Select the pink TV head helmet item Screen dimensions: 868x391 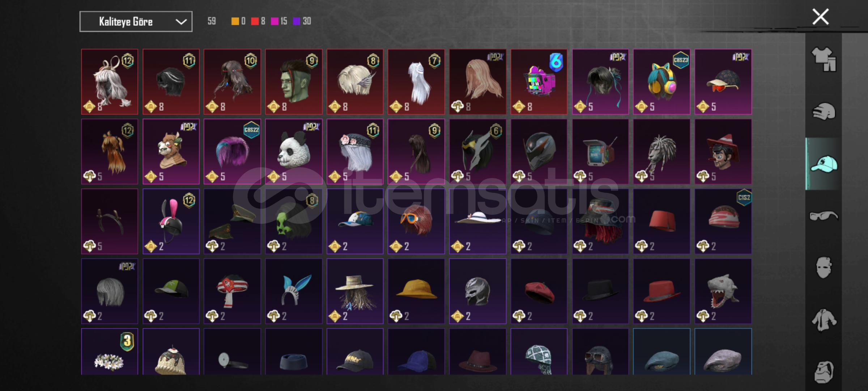539,82
